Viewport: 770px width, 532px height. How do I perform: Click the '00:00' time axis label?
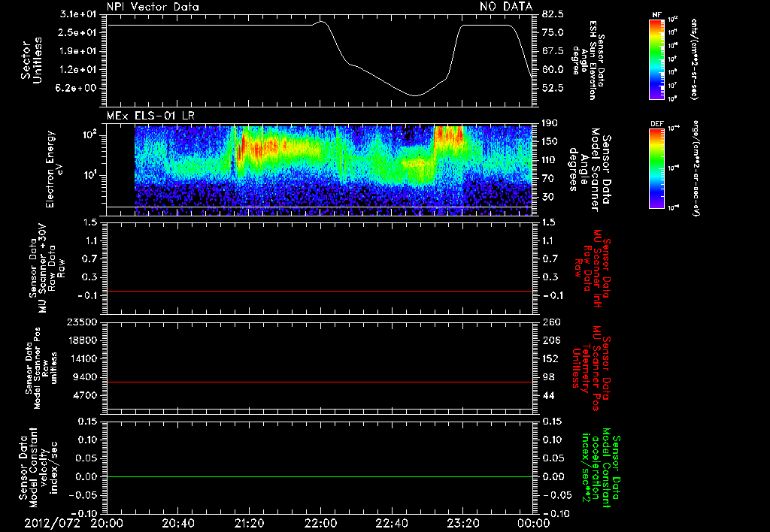click(534, 523)
